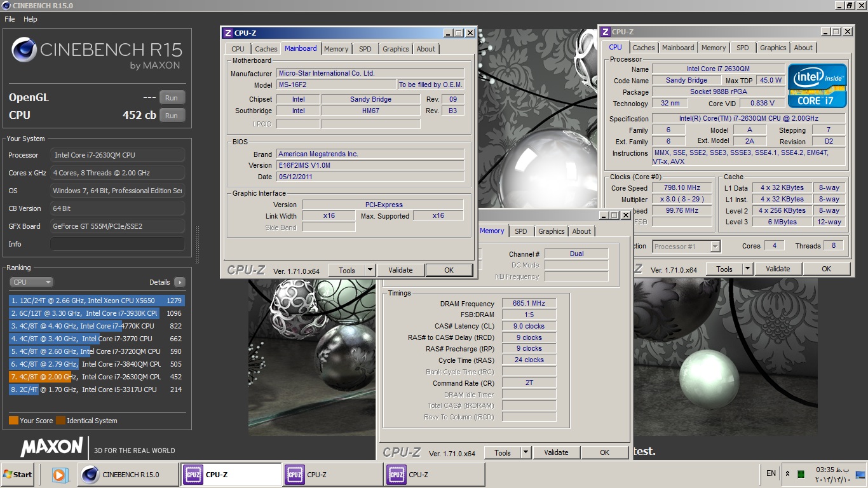This screenshot has height=488, width=868.
Task: Click Tools button in CPU-Z Memory window
Action: (503, 452)
